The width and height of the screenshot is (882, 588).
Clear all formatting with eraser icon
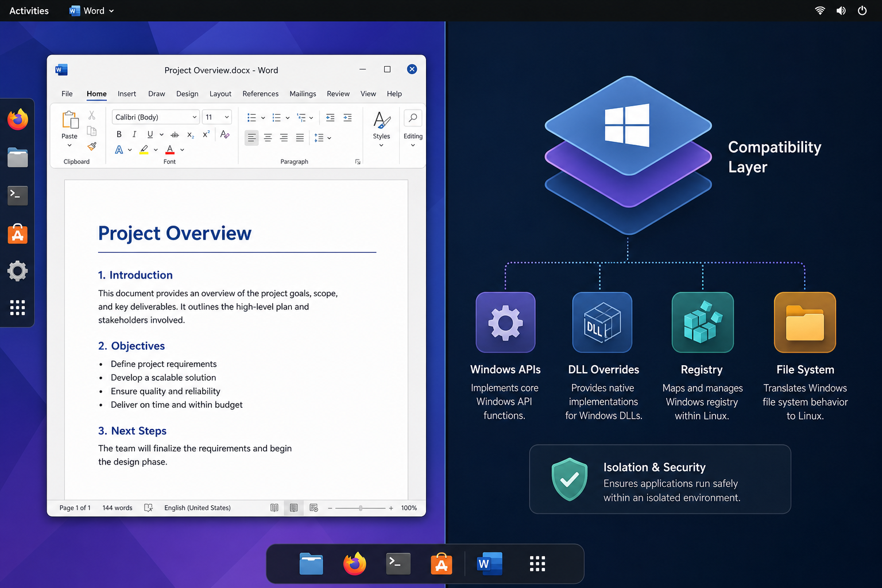[x=225, y=134]
